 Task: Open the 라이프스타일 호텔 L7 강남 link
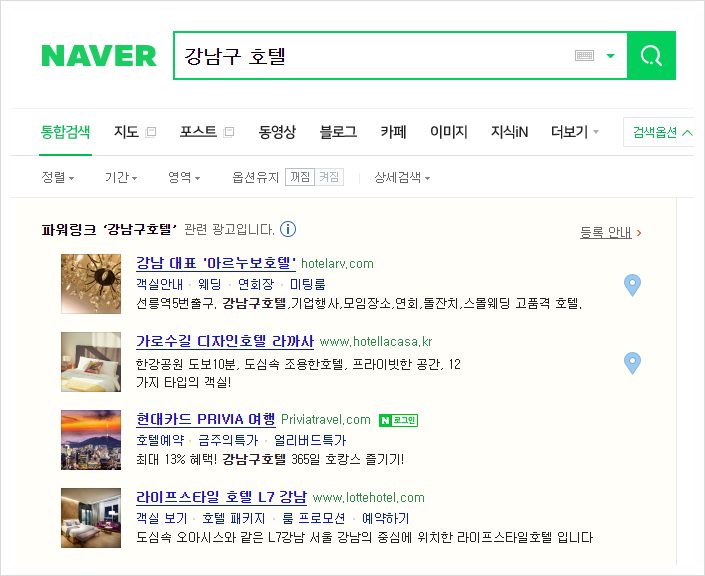[222, 497]
